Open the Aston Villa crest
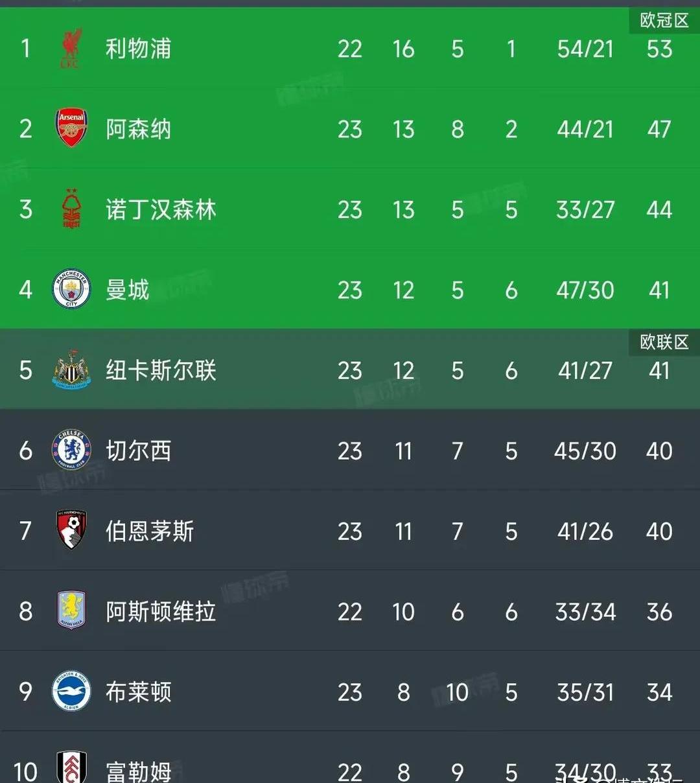This screenshot has width=700, height=783. (71, 611)
